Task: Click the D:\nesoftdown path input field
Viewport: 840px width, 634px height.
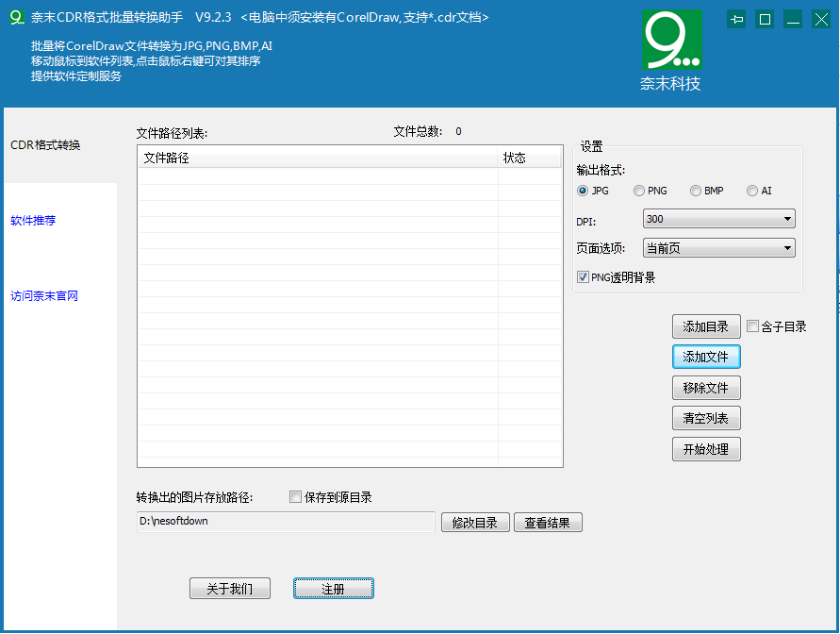Action: [283, 520]
